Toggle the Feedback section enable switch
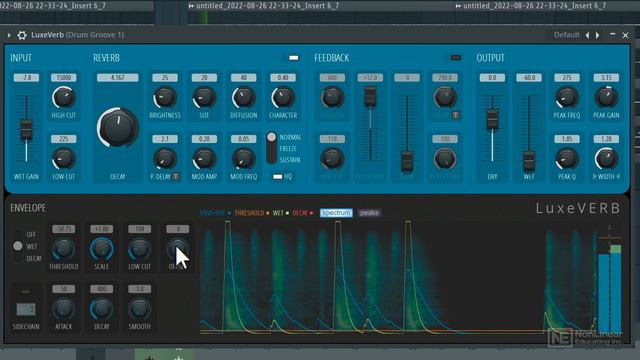The height and width of the screenshot is (360, 640). [x=456, y=58]
